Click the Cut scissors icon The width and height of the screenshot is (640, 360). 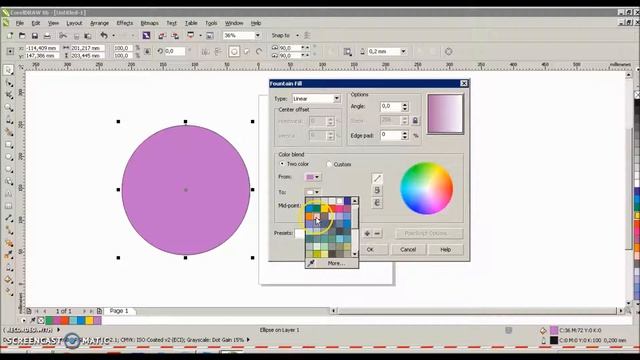pos(63,36)
